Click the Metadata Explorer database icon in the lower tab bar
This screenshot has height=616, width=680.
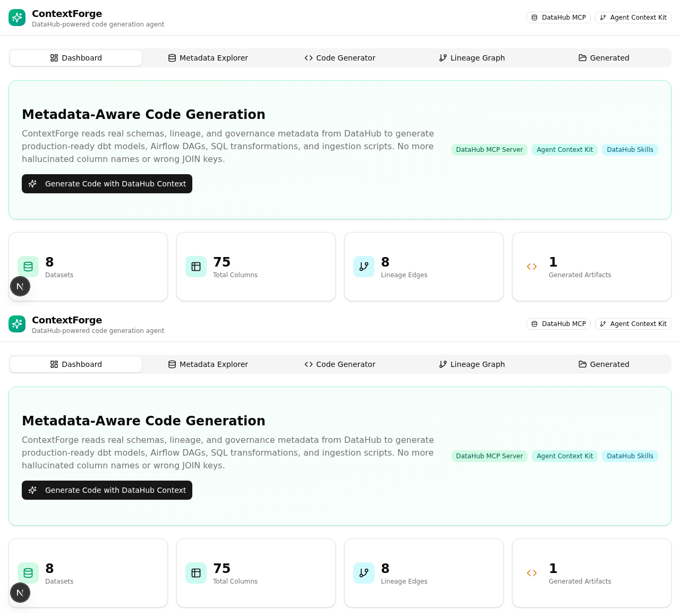click(172, 364)
